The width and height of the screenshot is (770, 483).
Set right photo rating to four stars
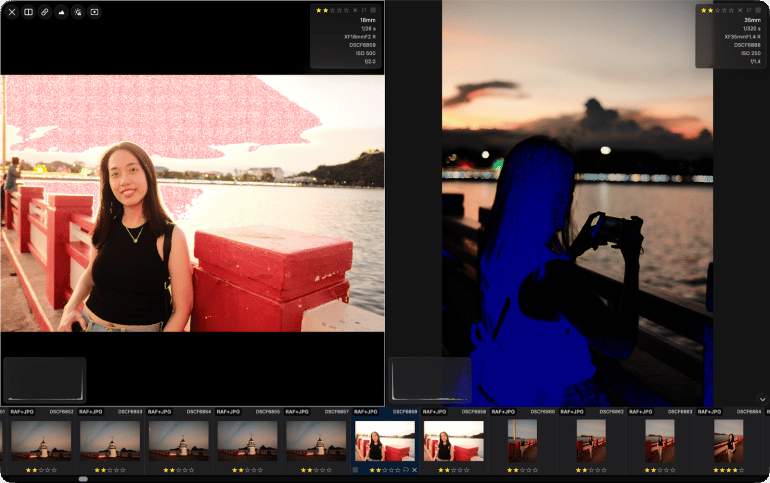click(x=723, y=10)
